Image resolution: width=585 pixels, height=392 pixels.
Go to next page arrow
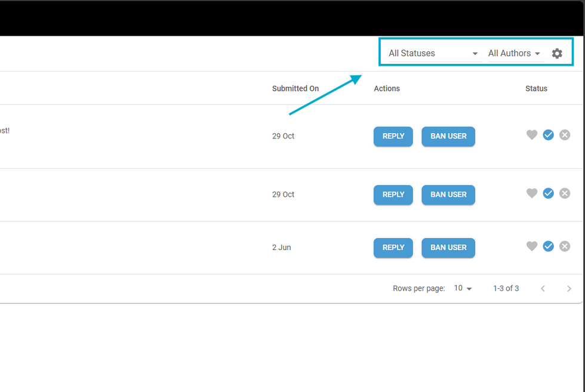(569, 289)
